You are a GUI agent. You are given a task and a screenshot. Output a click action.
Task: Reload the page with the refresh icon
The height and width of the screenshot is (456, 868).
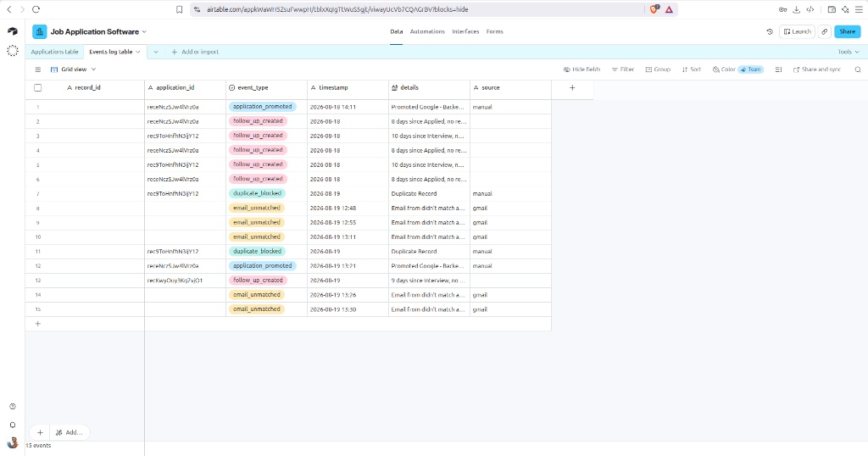coord(36,9)
